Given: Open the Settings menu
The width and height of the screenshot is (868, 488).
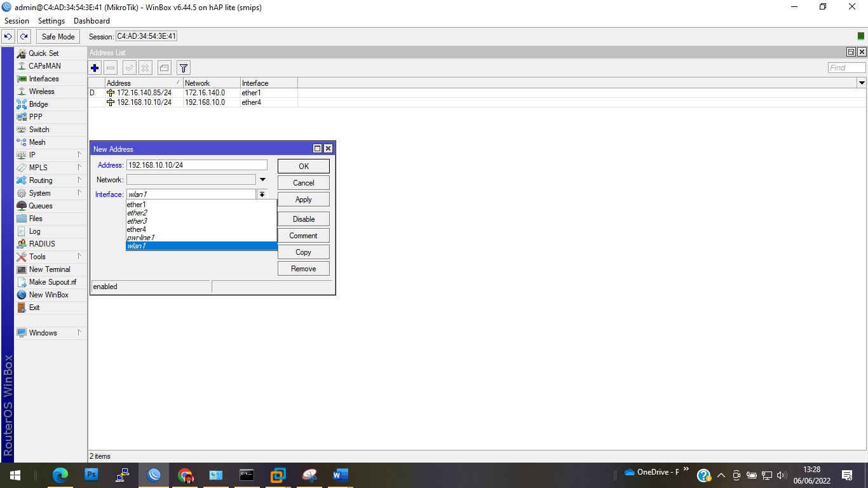Looking at the screenshot, I should point(51,21).
